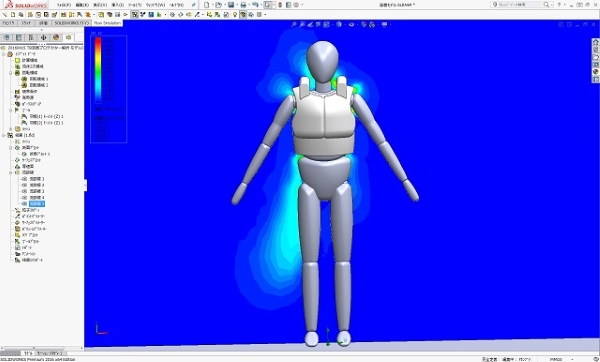Screen dimensions: 600x362
Task: Select the highlighted 流跡線 5 tree item
Action: 37,204
